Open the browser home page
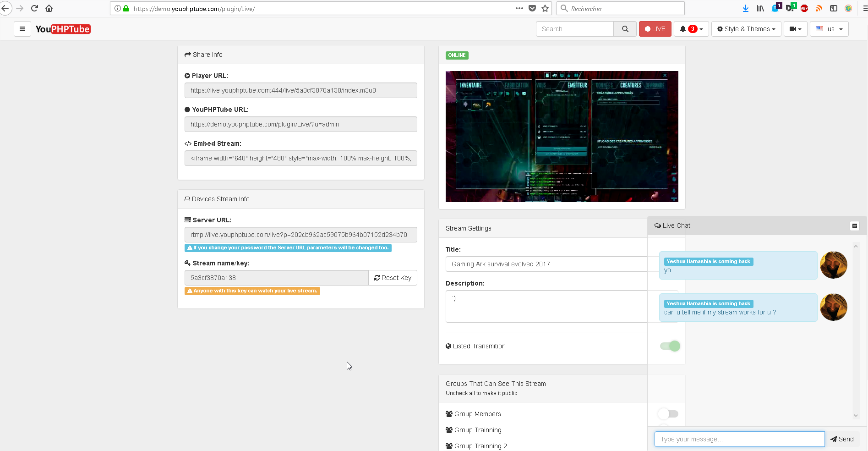 pyautogui.click(x=49, y=8)
